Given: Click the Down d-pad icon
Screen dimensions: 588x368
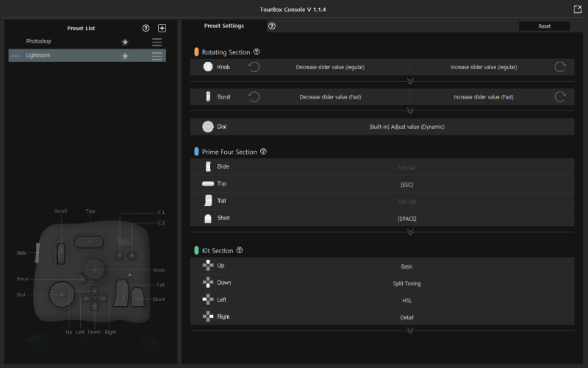Looking at the screenshot, I should point(208,283).
